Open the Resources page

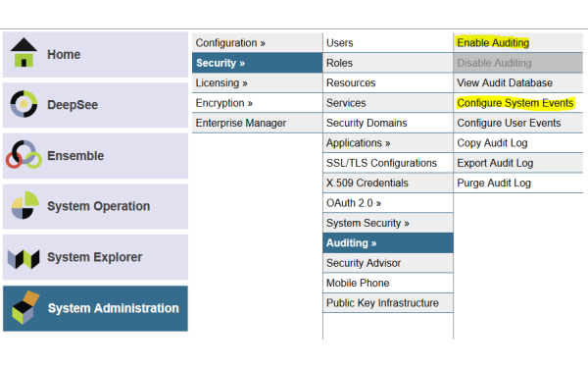point(388,82)
